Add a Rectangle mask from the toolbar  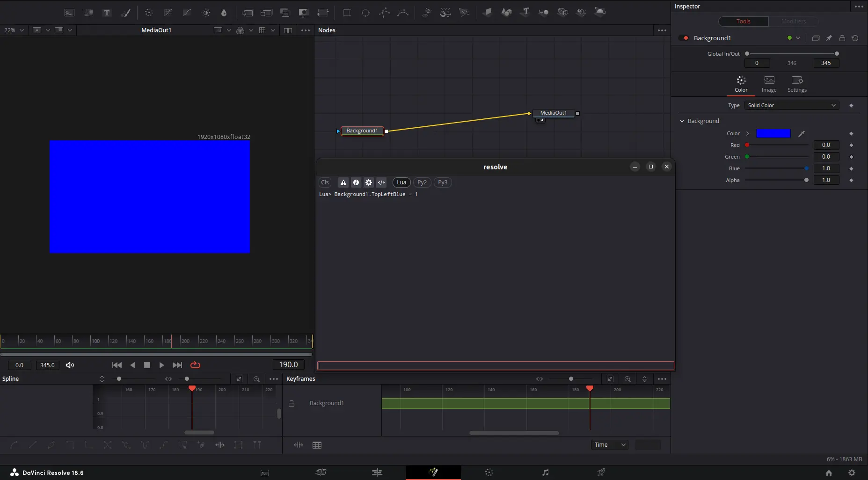point(347,13)
